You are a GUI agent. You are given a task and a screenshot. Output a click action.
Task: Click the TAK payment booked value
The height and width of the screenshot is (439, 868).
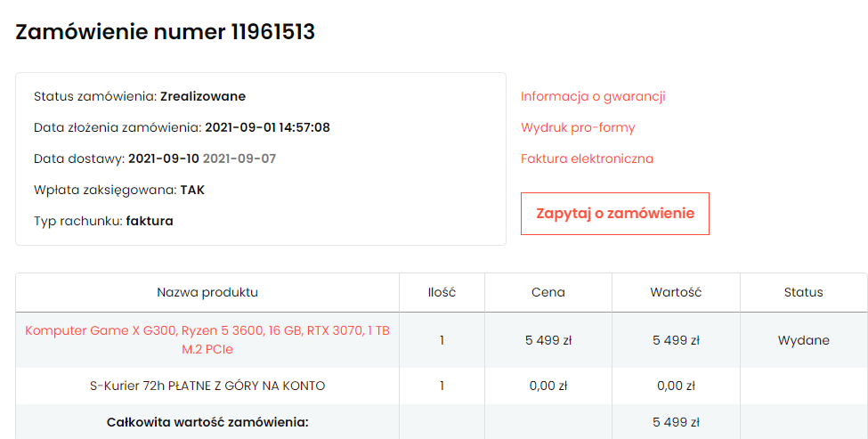192,190
